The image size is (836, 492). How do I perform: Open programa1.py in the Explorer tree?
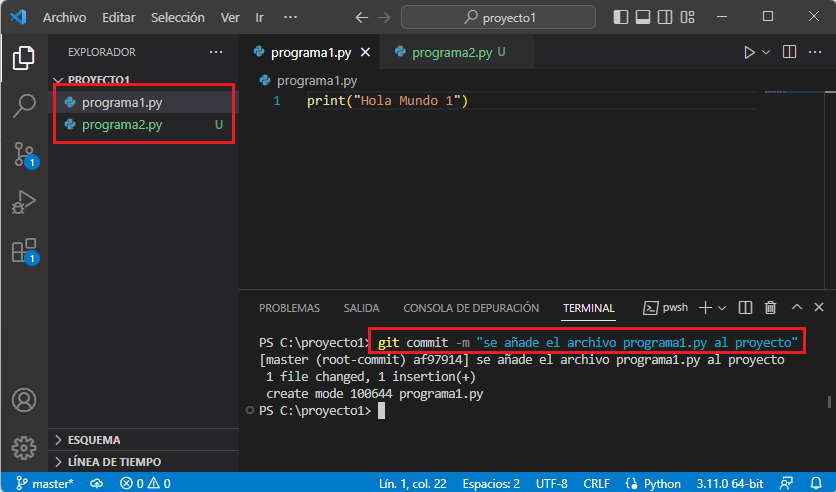tap(144, 102)
